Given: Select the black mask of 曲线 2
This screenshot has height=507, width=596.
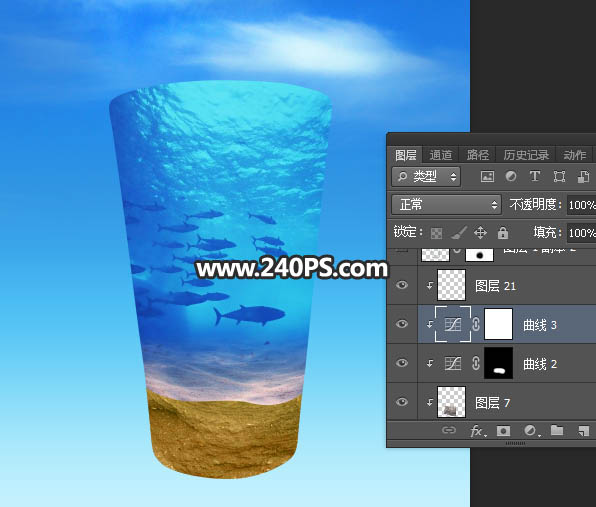Looking at the screenshot, I should [498, 363].
